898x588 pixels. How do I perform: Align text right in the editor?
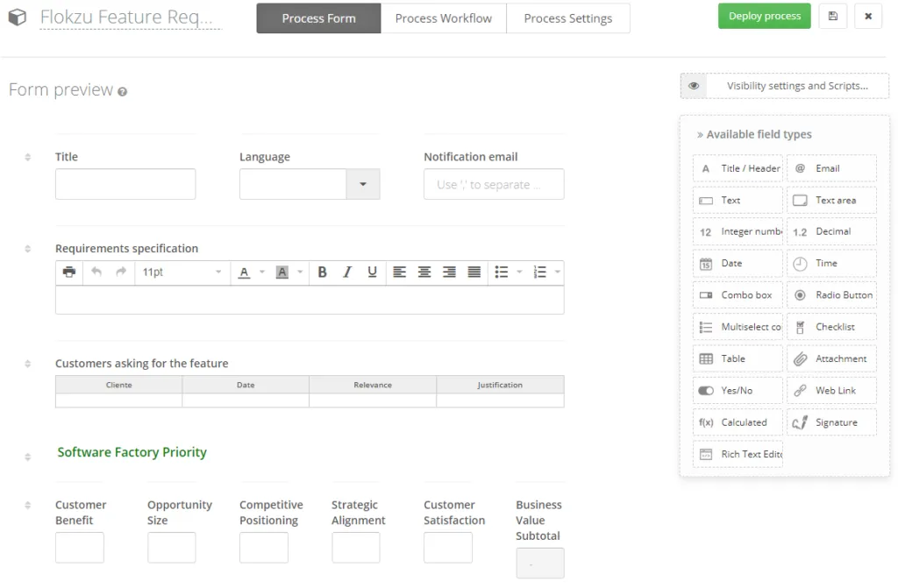449,272
